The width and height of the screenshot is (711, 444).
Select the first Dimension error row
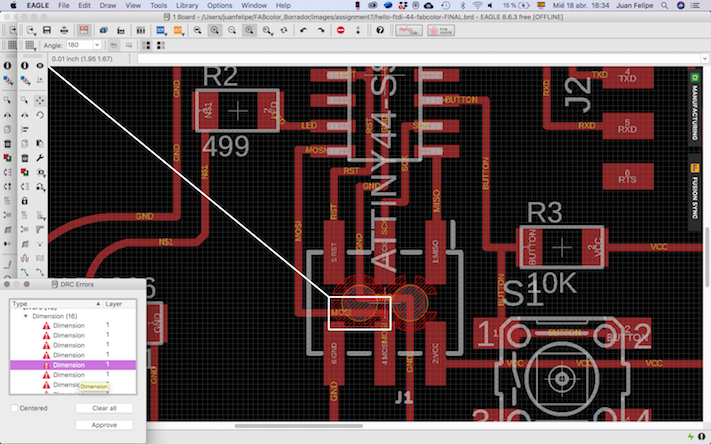[73, 325]
